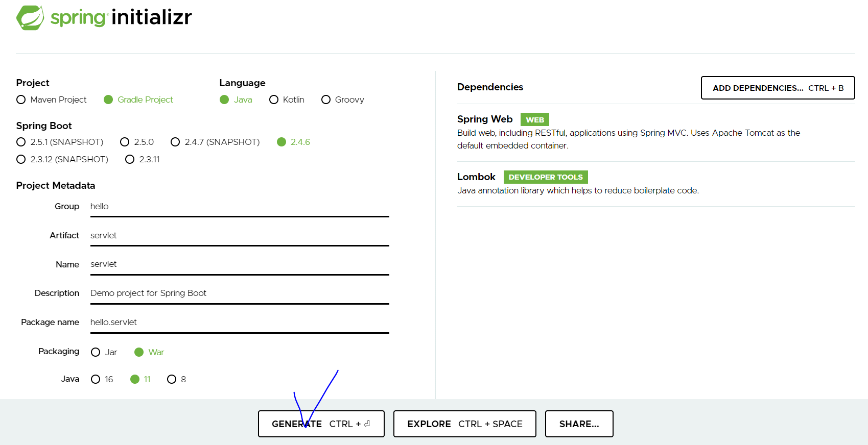Viewport: 868px width, 445px height.
Task: Click the Generate button
Action: click(321, 424)
